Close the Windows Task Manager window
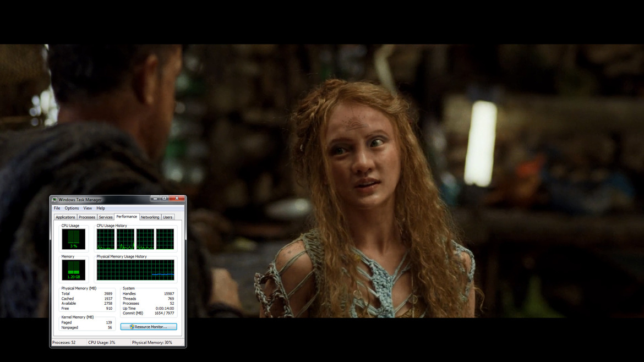The width and height of the screenshot is (644, 362). 177,199
